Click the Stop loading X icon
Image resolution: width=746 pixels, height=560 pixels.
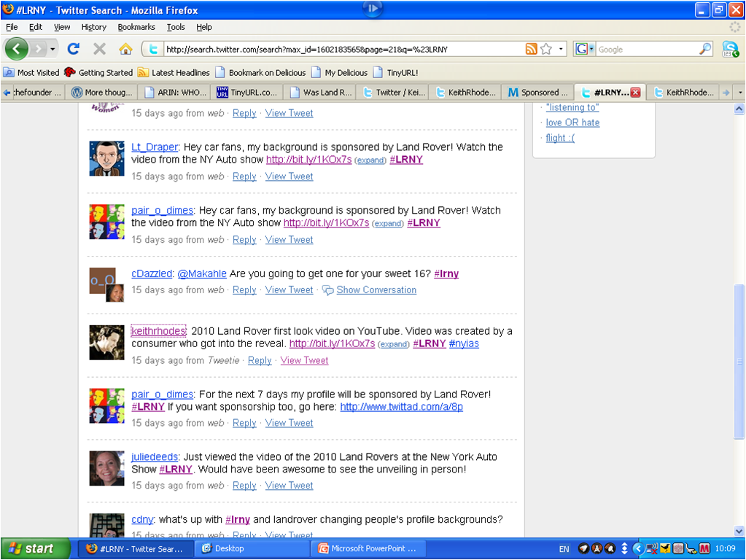(x=99, y=49)
